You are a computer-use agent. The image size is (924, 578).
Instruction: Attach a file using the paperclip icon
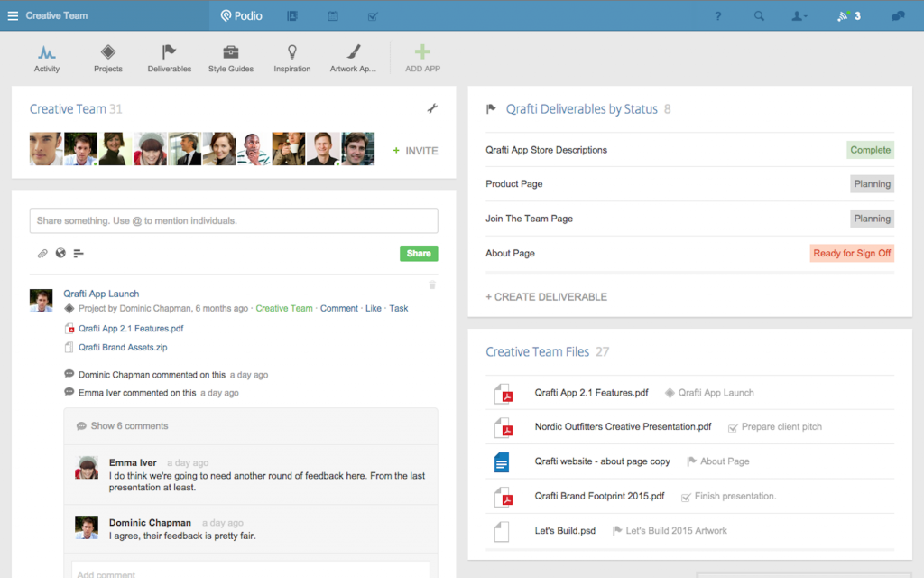pos(42,254)
